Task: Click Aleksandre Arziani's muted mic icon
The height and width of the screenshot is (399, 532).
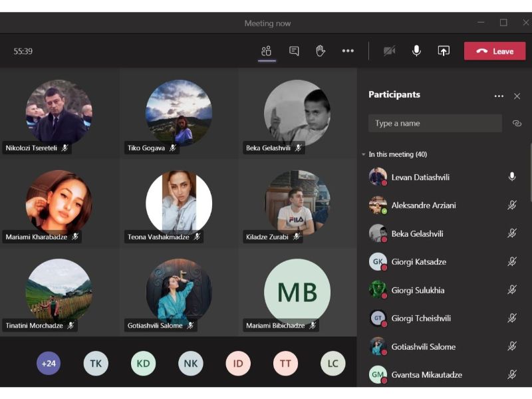Action: pos(512,205)
